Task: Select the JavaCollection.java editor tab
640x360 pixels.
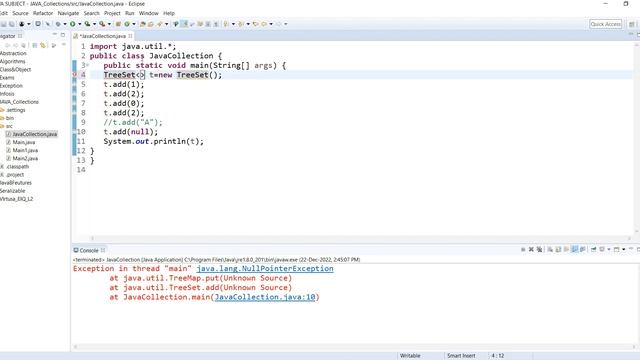Action: click(x=102, y=36)
